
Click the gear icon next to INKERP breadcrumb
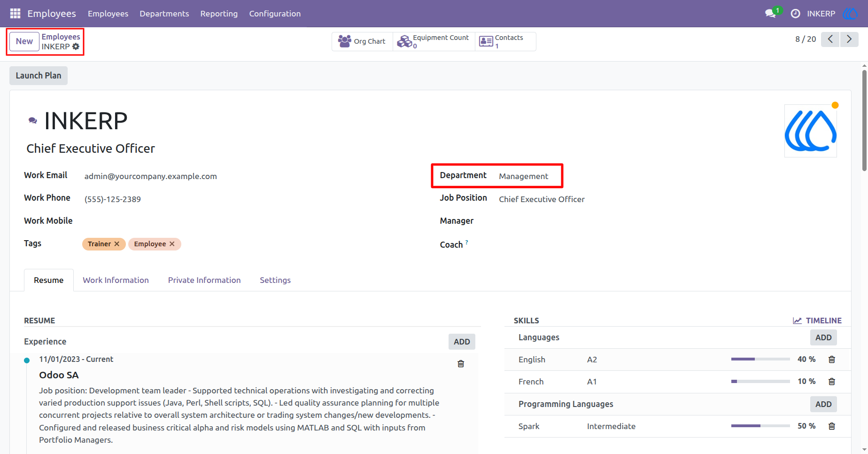[76, 47]
